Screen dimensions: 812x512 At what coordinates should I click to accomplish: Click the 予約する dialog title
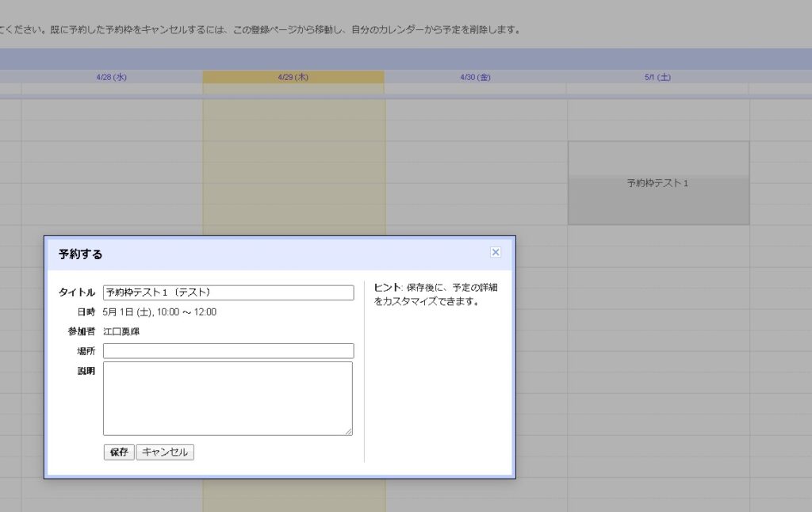(x=80, y=254)
